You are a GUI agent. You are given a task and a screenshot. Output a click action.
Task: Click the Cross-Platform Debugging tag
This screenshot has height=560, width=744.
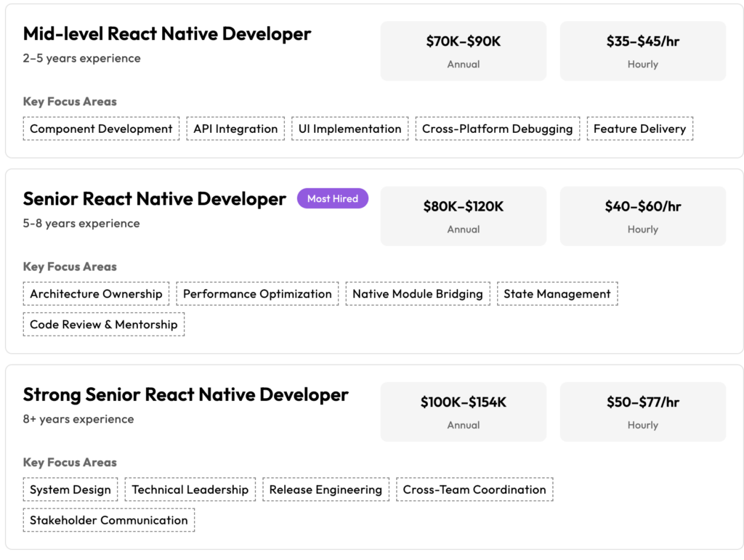tap(497, 129)
